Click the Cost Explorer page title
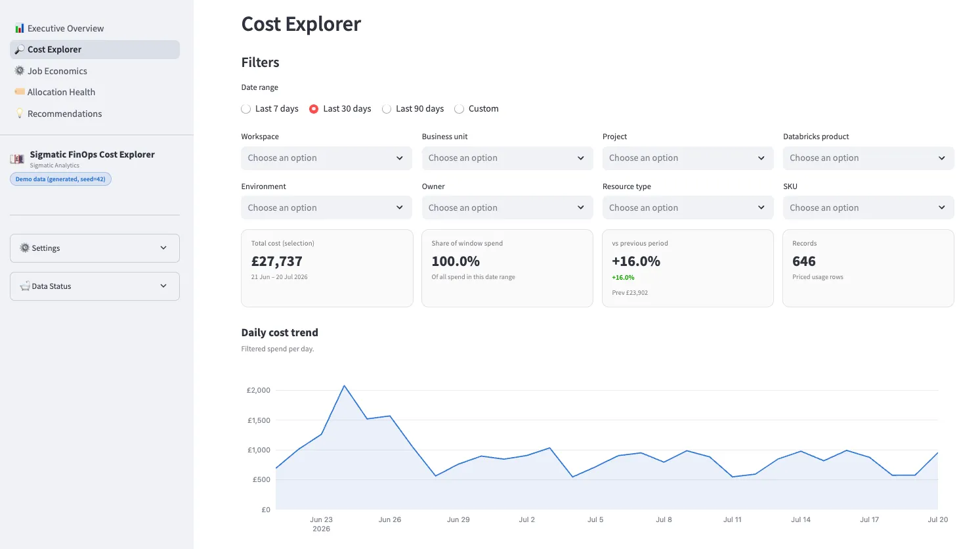Image resolution: width=980 pixels, height=549 pixels. [301, 24]
